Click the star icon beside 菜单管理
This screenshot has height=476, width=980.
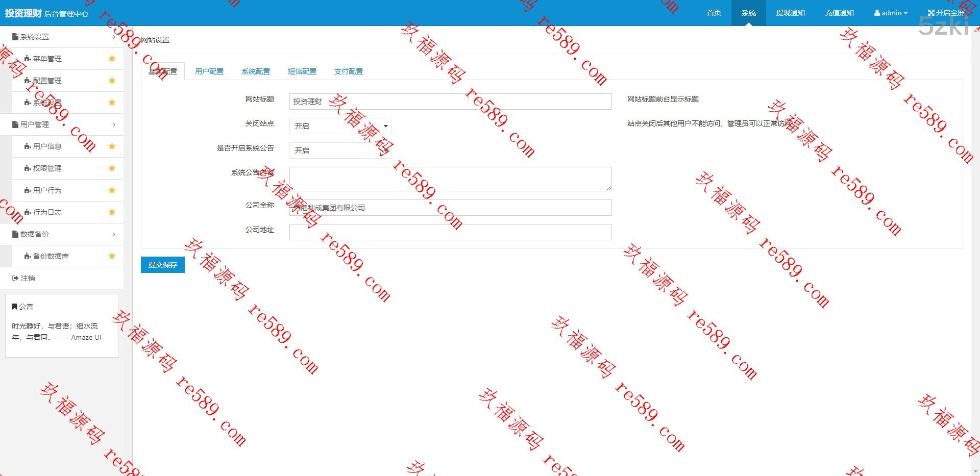pyautogui.click(x=112, y=59)
